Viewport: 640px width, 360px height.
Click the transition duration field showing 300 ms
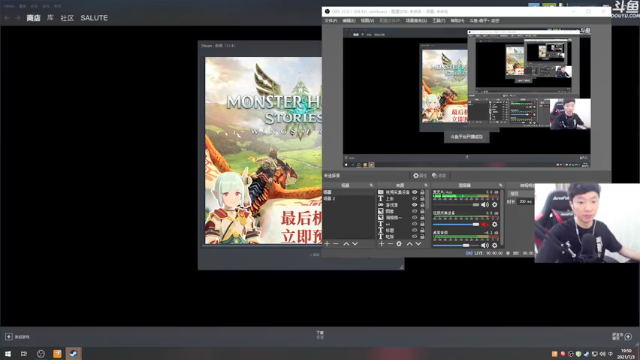point(526,202)
